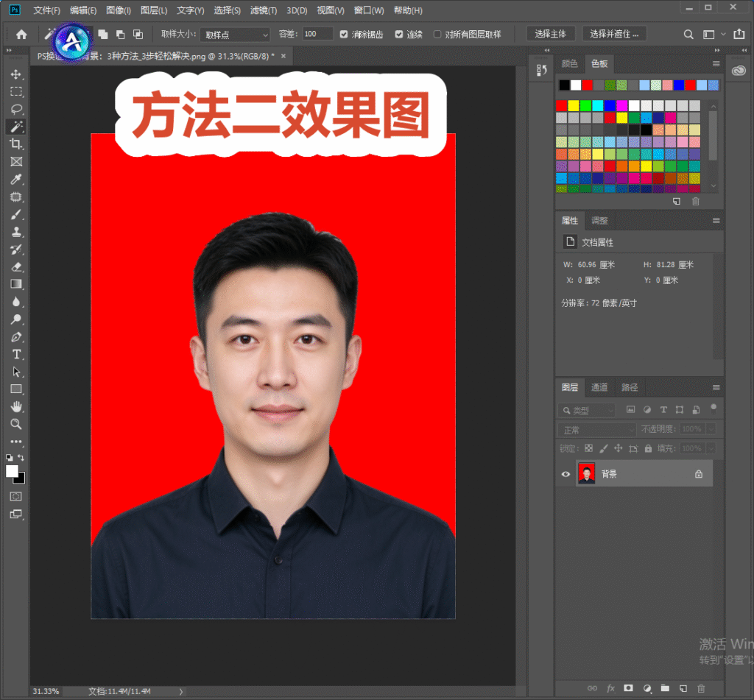Screen dimensions: 754x700
Task: Click the 选择并遮住 button
Action: (615, 34)
